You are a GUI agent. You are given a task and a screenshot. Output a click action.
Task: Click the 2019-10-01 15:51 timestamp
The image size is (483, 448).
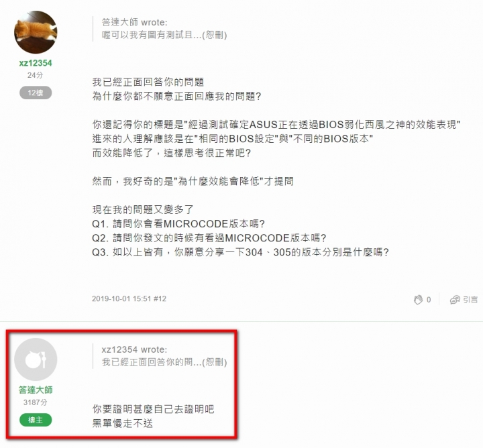[121, 298]
